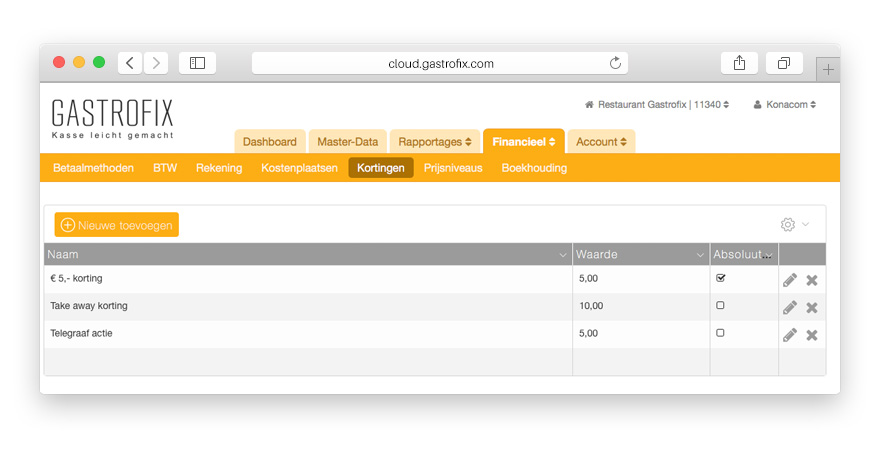This screenshot has width=878, height=456.
Task: Enable Absoluut checkbox for Take away korting
Action: [720, 305]
